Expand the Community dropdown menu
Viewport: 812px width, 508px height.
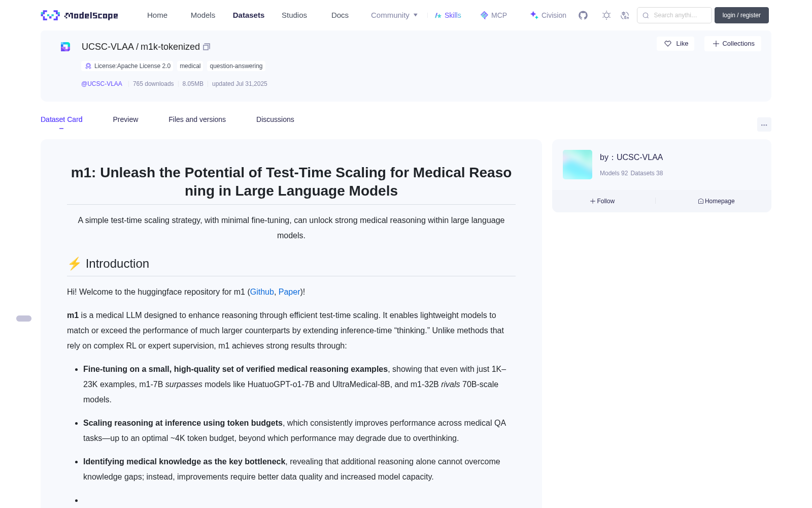[x=394, y=15]
